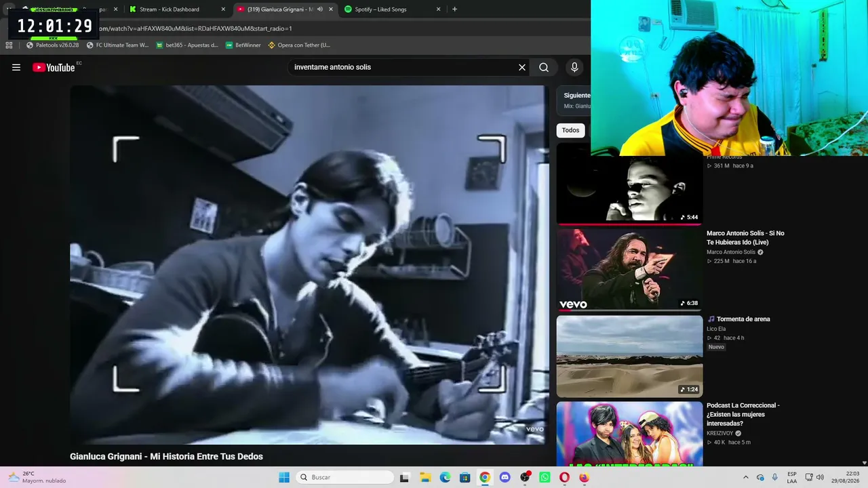
Task: Visit the Lico Ela channel
Action: pos(716,329)
